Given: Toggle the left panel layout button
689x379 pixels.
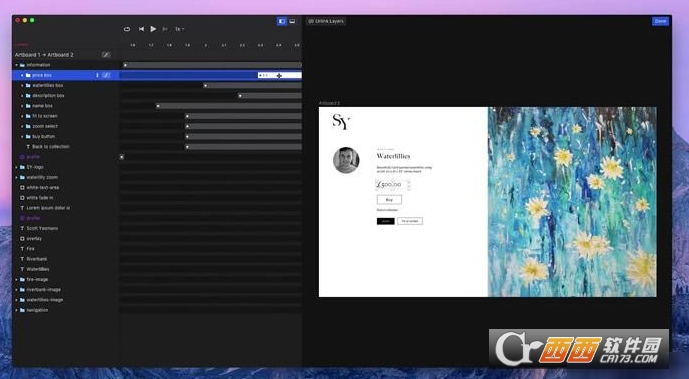Looking at the screenshot, I should (282, 21).
